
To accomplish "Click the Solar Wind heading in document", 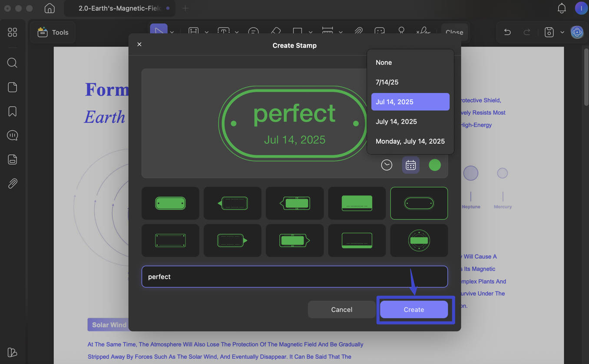I will coord(109,325).
